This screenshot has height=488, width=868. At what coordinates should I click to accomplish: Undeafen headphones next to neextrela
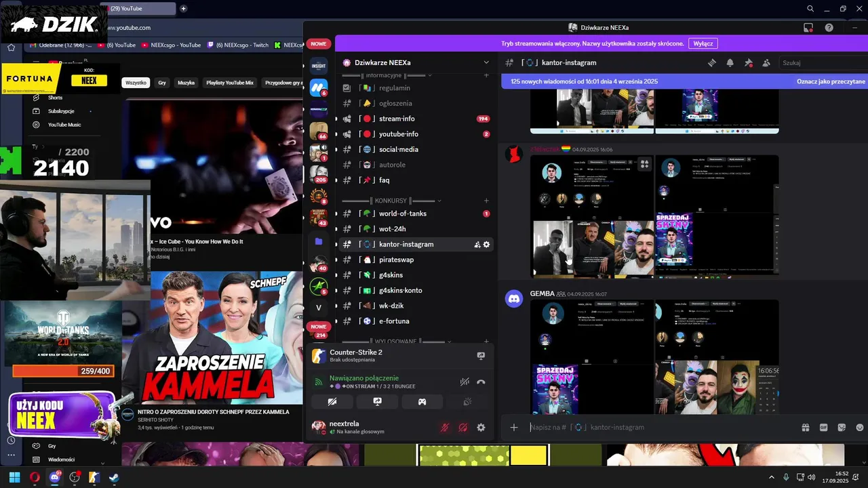tap(462, 428)
